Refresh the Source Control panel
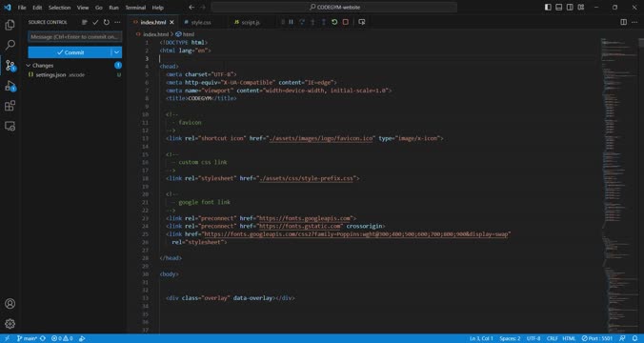 [x=107, y=22]
